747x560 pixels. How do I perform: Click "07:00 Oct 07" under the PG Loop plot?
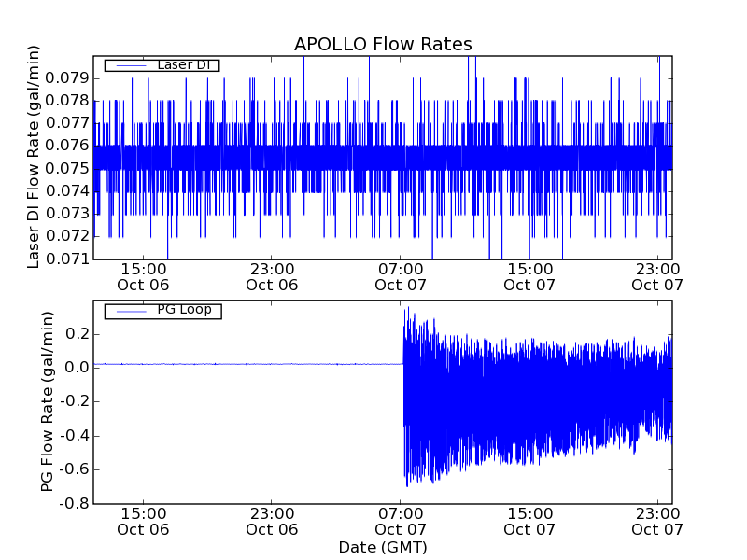click(401, 522)
